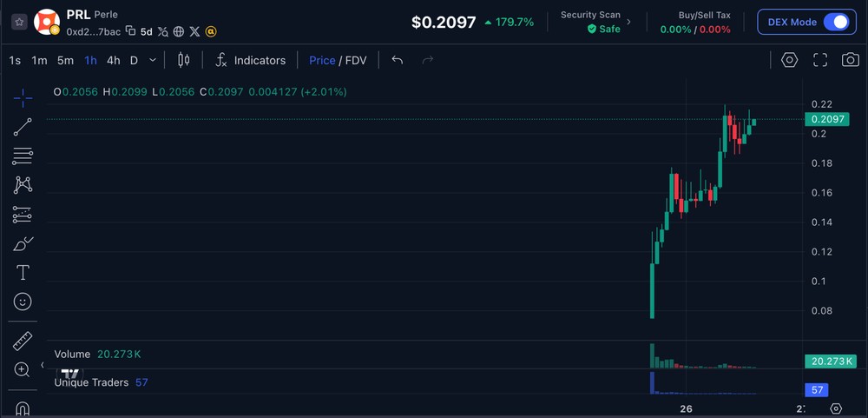Select the long/short position forecasting tool
The height and width of the screenshot is (418, 868).
coord(23,215)
